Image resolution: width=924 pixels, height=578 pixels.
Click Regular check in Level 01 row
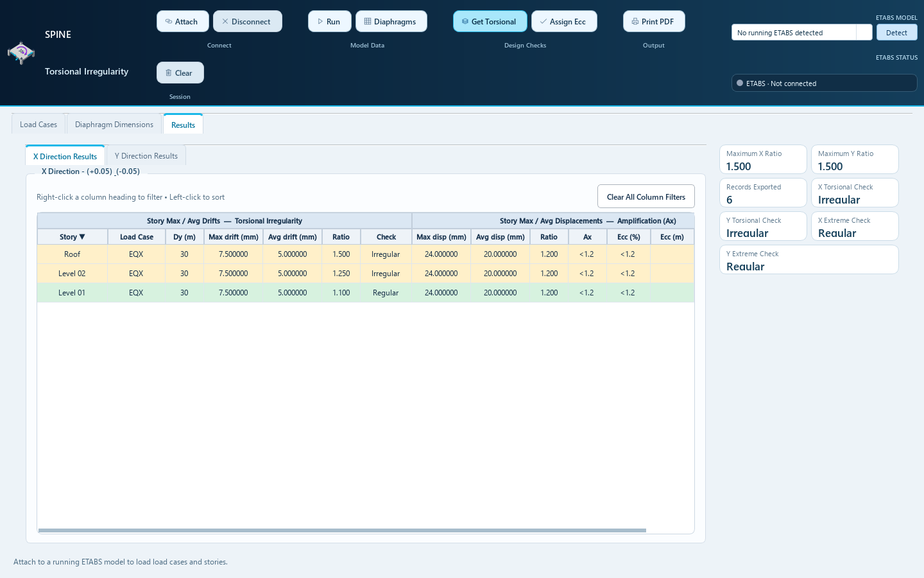(386, 292)
